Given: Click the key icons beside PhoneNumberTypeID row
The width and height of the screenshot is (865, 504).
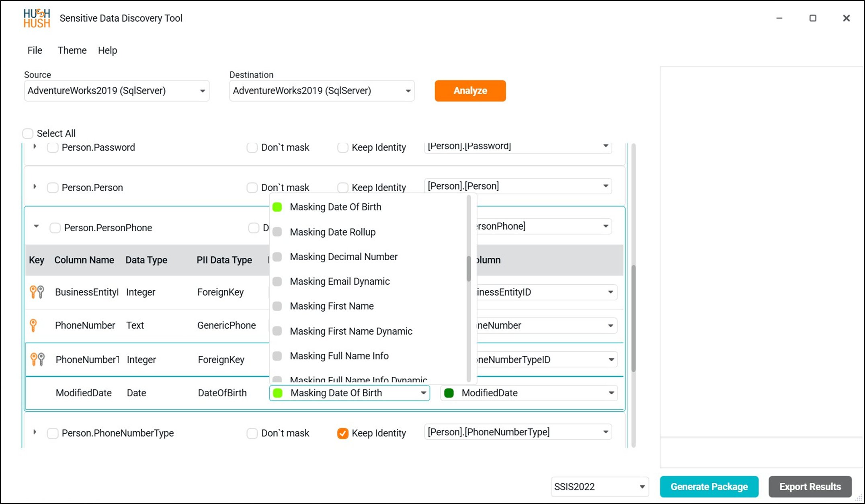Looking at the screenshot, I should pos(37,359).
